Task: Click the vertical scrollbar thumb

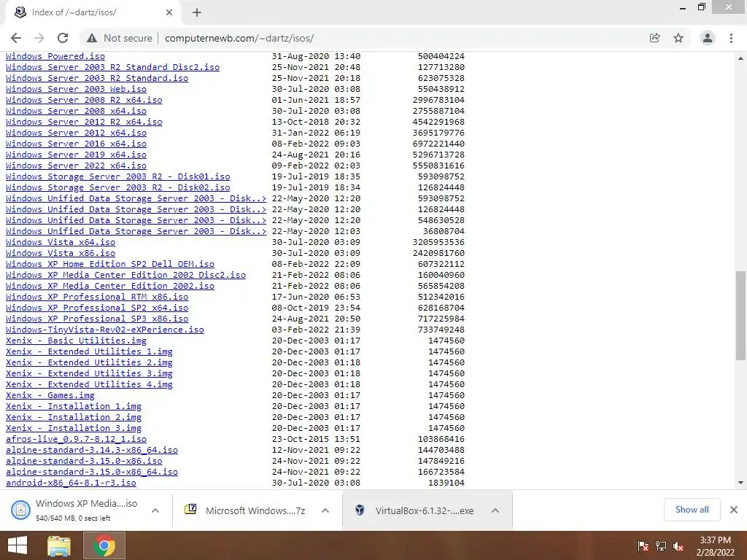Action: click(740, 315)
